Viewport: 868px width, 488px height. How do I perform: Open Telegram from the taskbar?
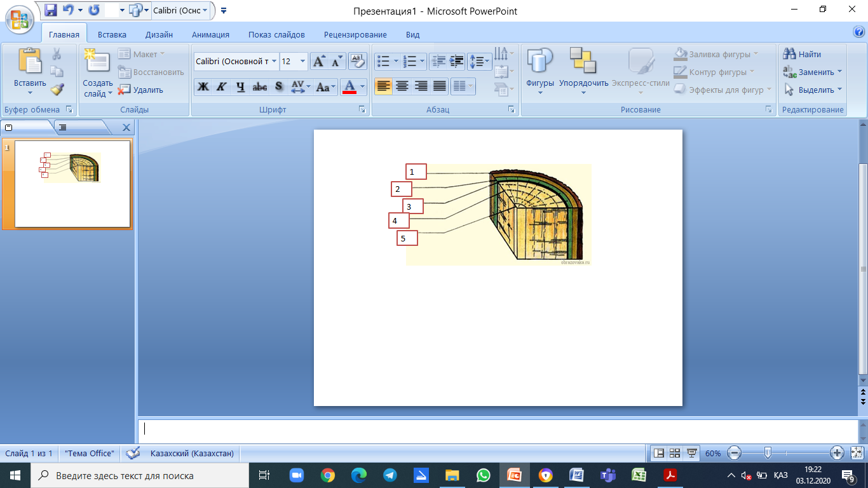point(390,475)
